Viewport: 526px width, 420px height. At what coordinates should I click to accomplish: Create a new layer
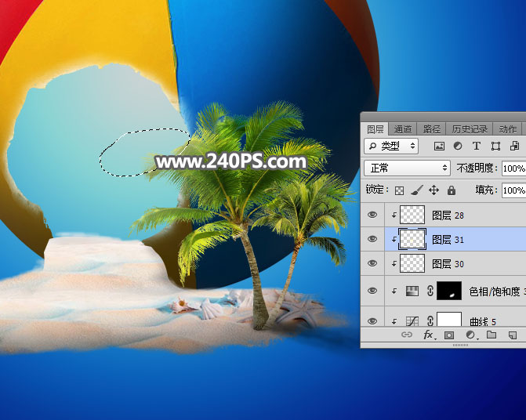point(512,335)
